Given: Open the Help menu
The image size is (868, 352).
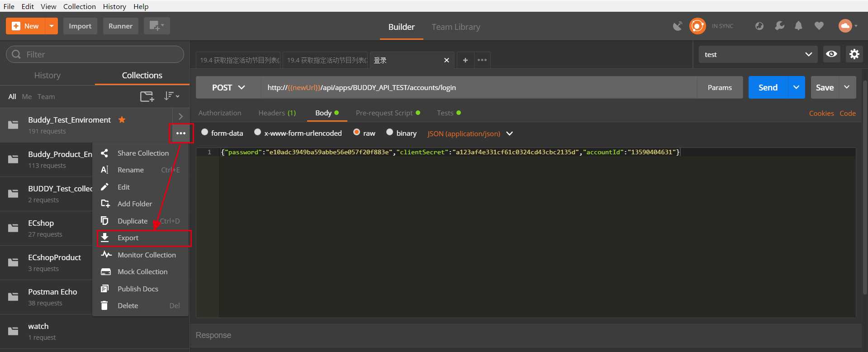Looking at the screenshot, I should click(x=141, y=6).
